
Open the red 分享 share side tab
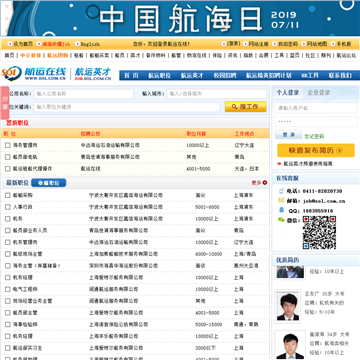(5, 103)
